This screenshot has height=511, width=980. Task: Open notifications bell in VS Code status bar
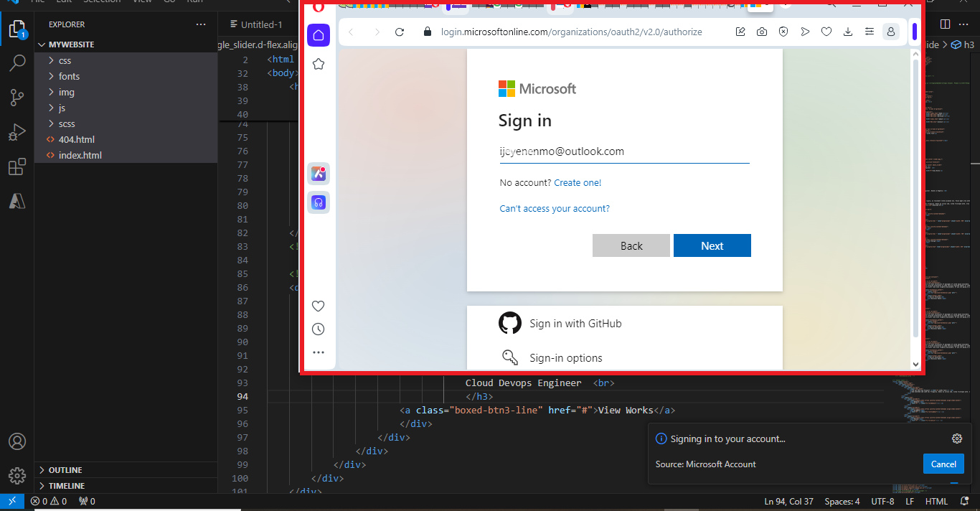pos(964,501)
